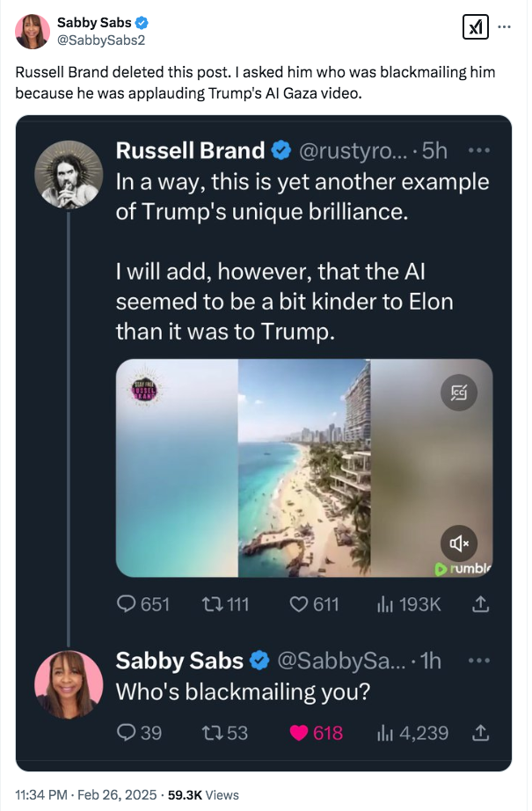This screenshot has width=532, height=811.
Task: Repost Russell Brand's post with 111 reposts
Action: [225, 604]
